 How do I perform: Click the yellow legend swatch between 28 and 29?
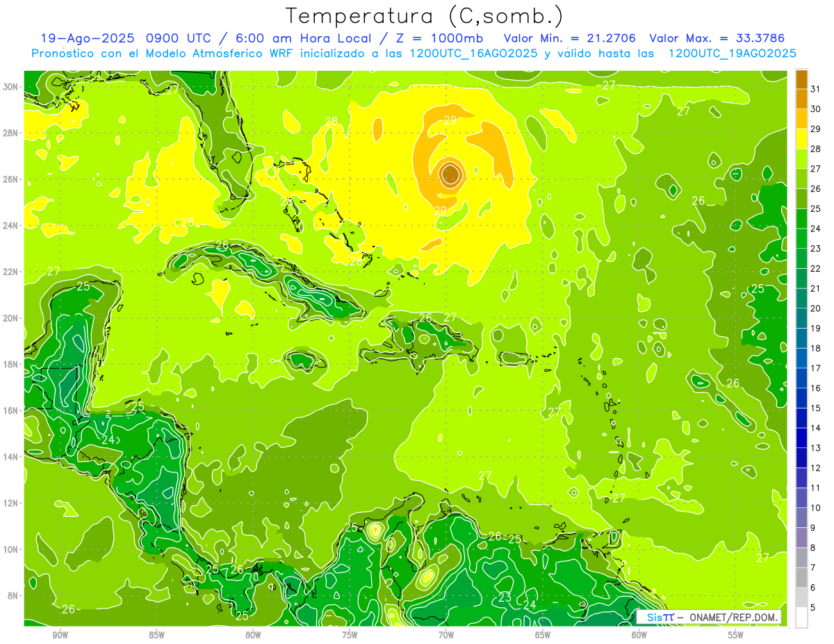(801, 139)
